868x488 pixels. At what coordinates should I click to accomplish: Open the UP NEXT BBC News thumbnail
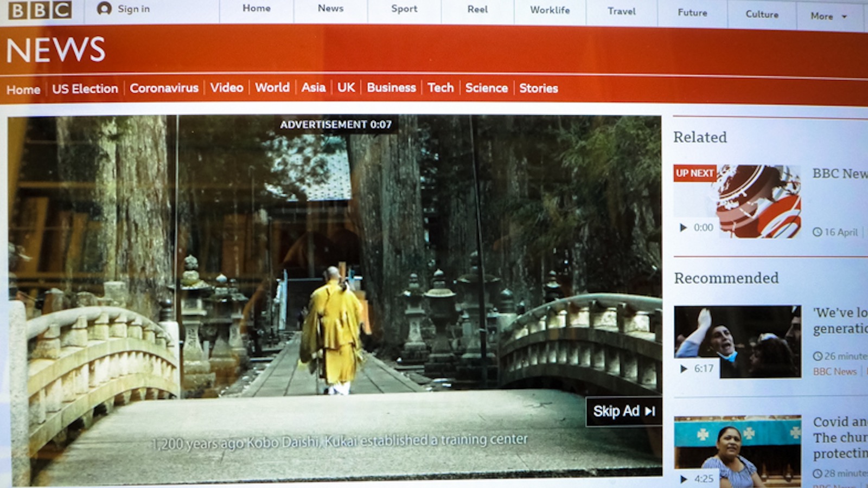click(737, 201)
